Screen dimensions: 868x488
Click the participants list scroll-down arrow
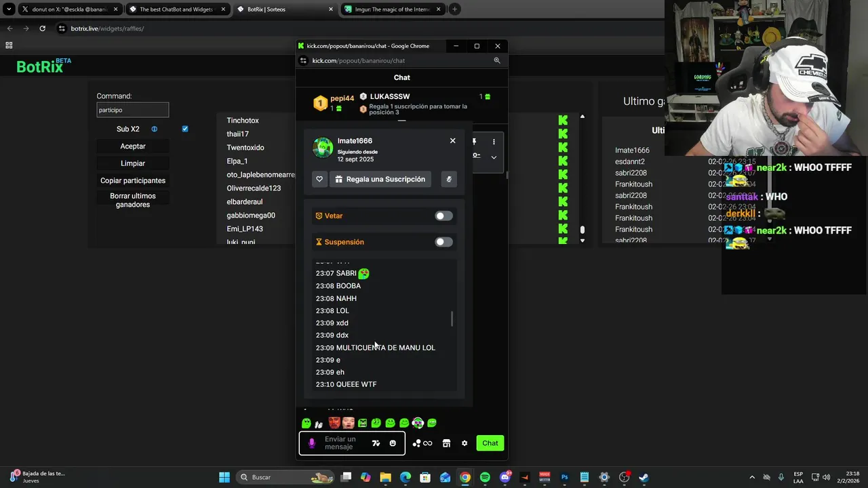tap(582, 241)
